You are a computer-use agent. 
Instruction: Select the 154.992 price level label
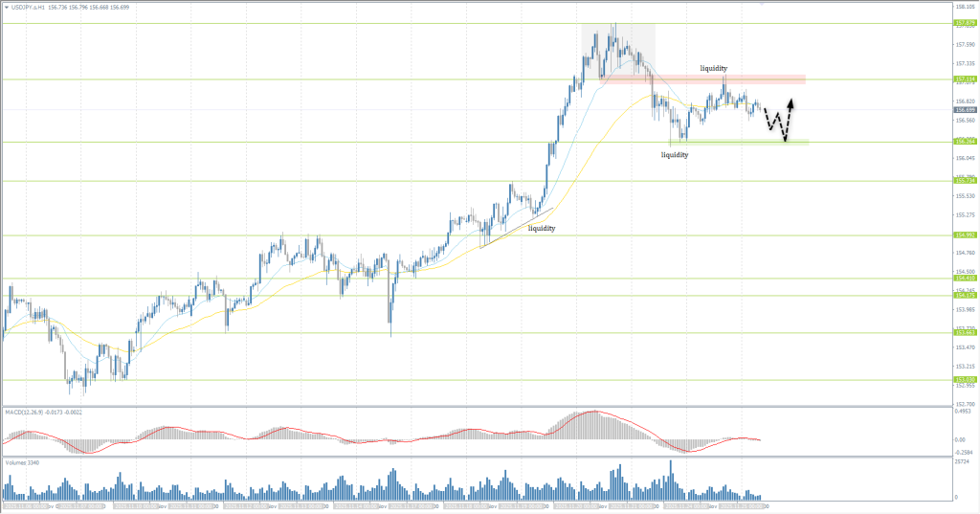(964, 235)
